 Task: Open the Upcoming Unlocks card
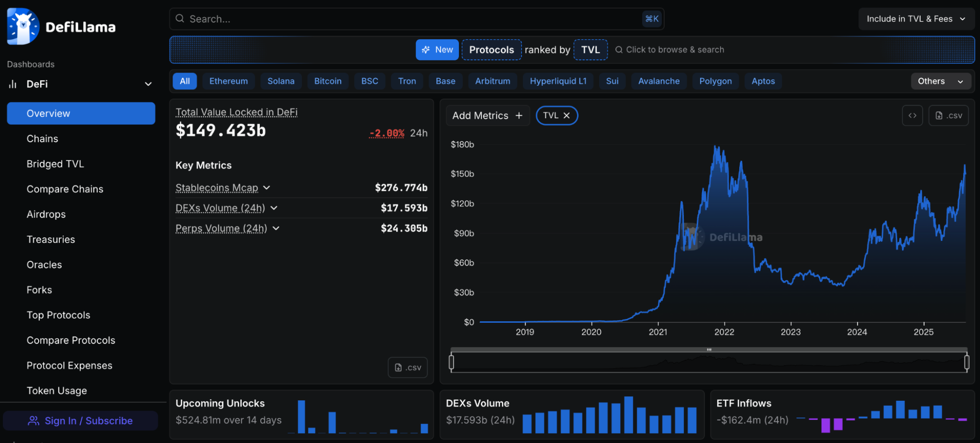[x=302, y=415]
